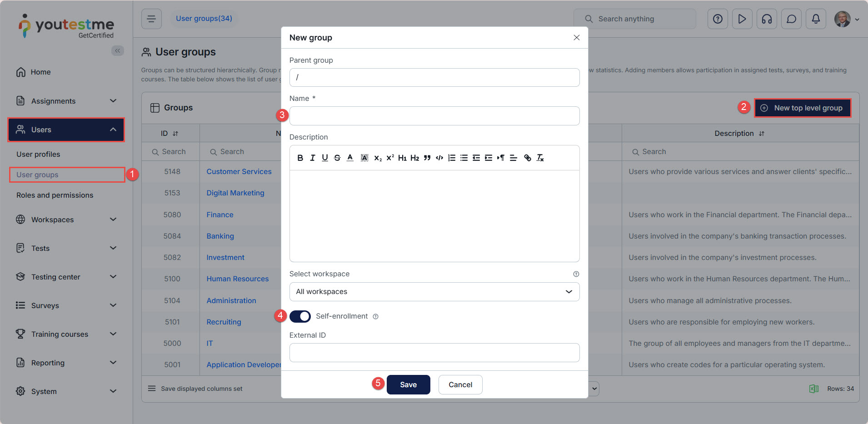Open the help question mark icon
This screenshot has height=424, width=868.
(718, 19)
